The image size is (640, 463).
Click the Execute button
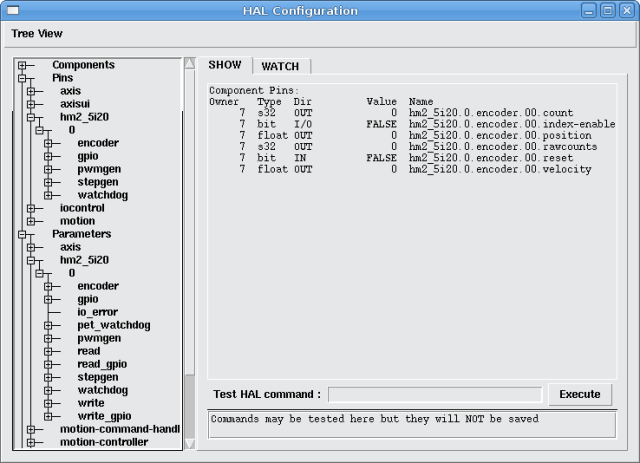point(580,394)
